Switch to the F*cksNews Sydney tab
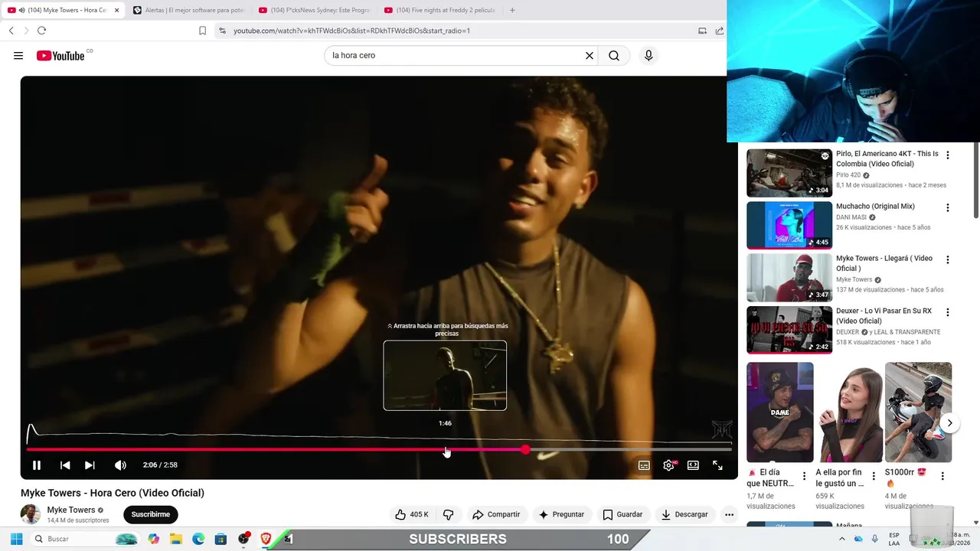Image resolution: width=980 pixels, height=551 pixels. coord(314,10)
